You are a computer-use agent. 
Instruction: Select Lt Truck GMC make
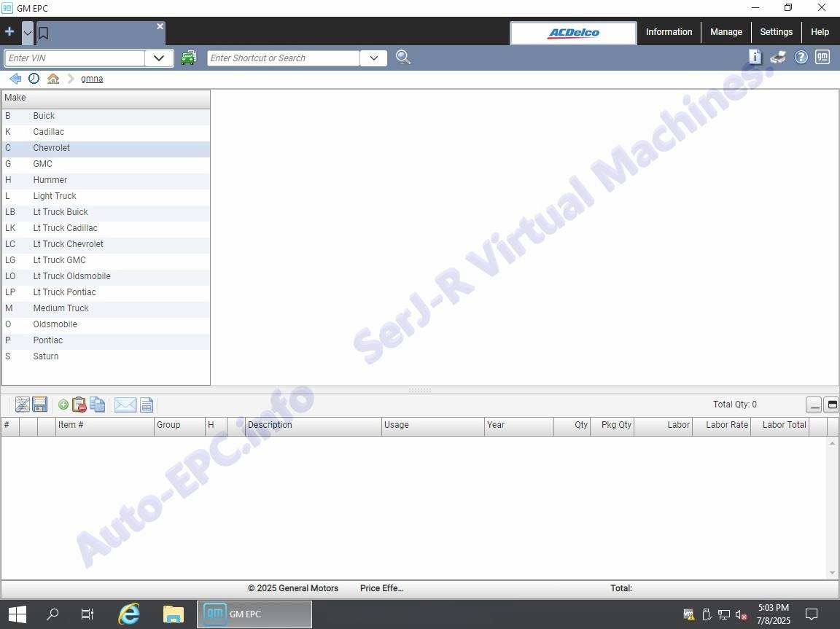(59, 260)
